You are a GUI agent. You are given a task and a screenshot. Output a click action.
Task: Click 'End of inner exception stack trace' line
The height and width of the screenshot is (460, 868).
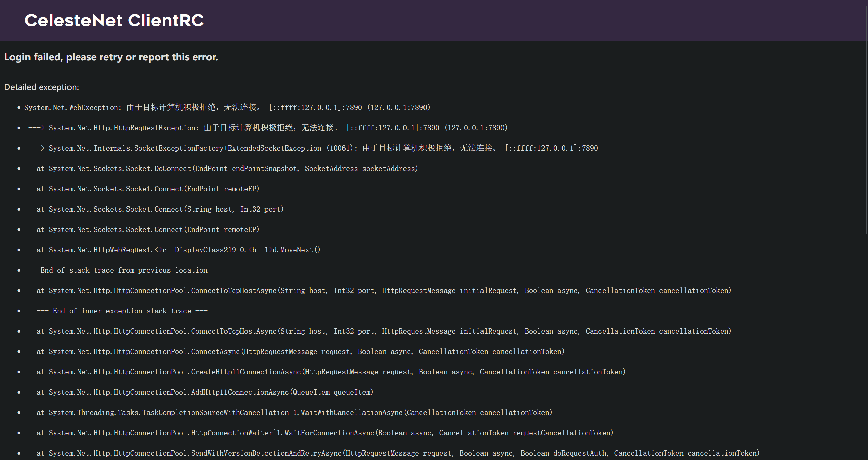click(x=122, y=311)
